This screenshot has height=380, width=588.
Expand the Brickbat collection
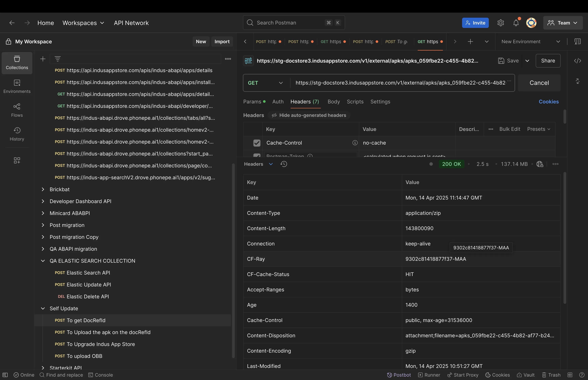(x=43, y=189)
